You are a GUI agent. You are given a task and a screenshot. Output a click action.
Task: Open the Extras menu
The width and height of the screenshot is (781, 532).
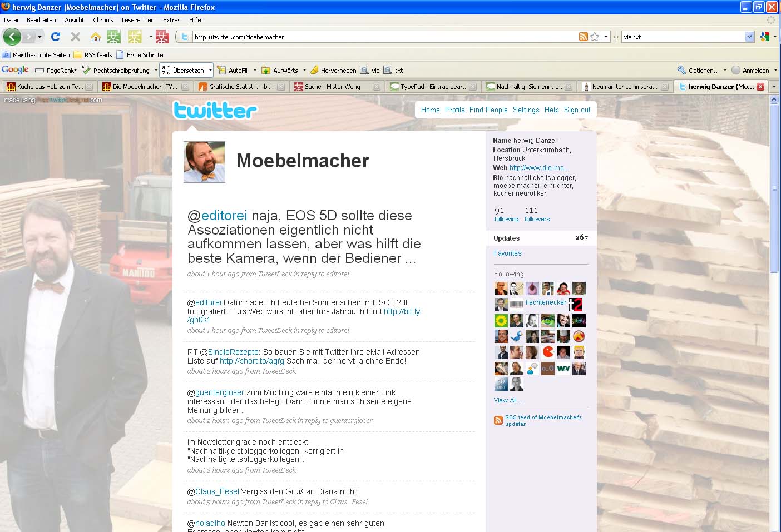pos(171,20)
